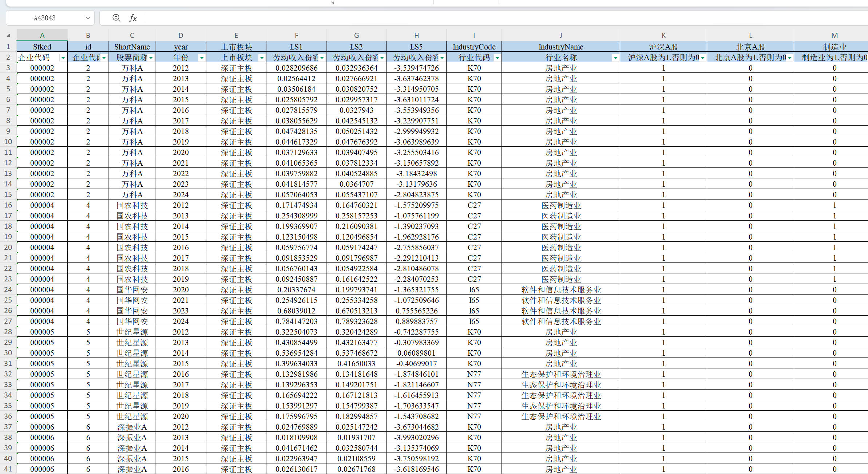Viewport: 868px width, 474px height.
Task: Open the 行业名称 filter dropdown
Action: point(615,58)
